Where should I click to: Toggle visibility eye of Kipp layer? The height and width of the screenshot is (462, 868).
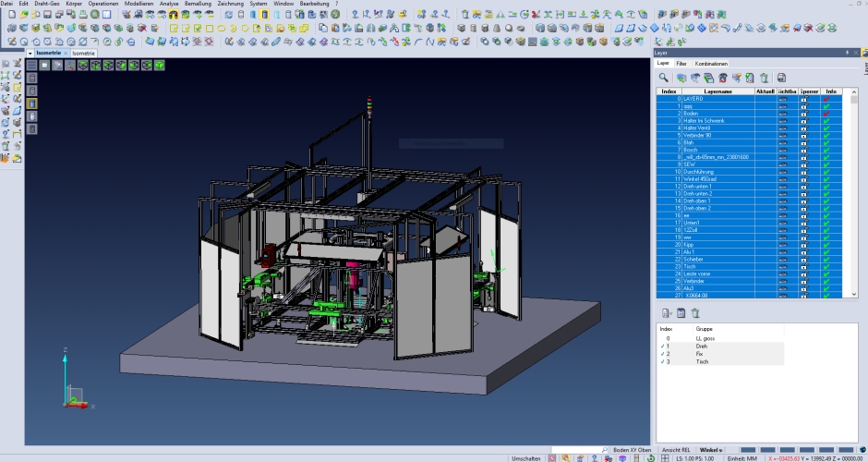click(783, 245)
